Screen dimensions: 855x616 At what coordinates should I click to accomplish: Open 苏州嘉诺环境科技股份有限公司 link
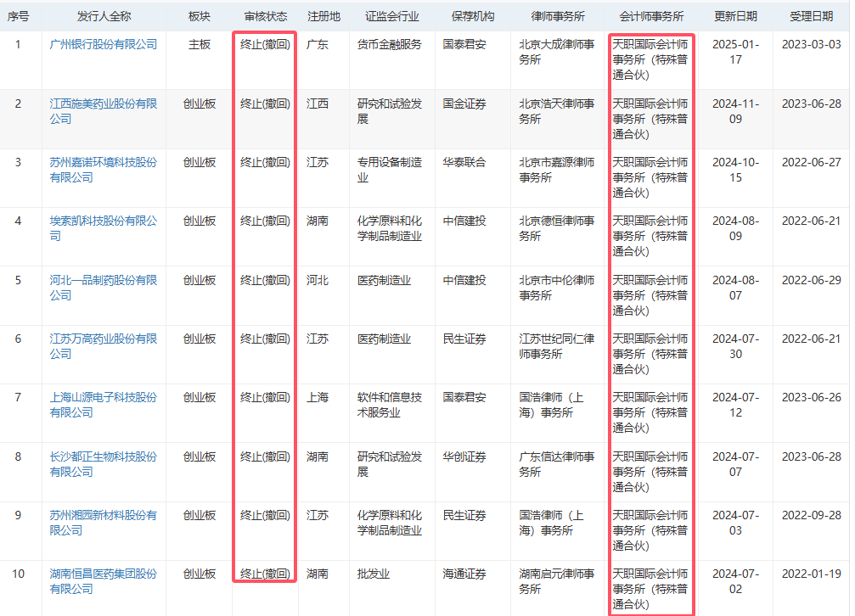[x=103, y=170]
